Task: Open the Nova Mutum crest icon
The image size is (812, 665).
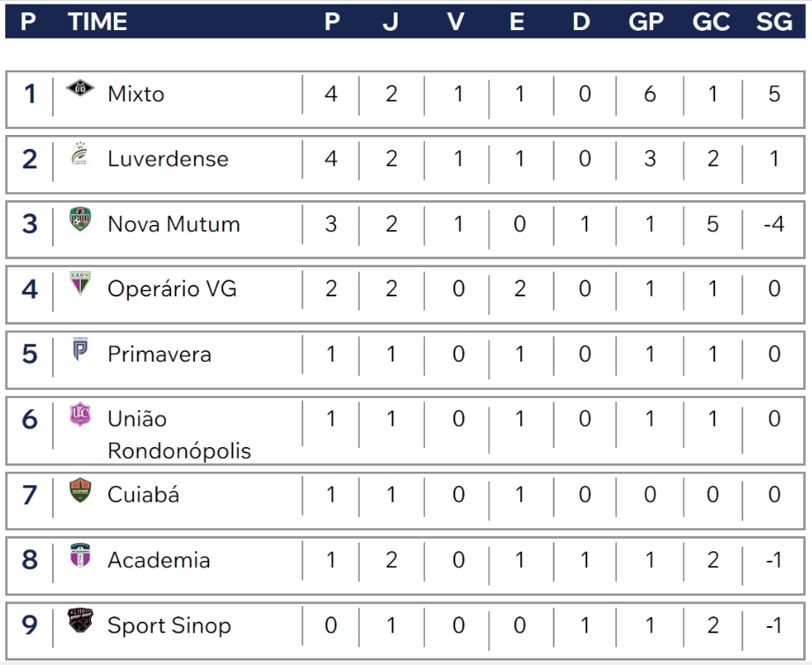Action: pos(80,219)
